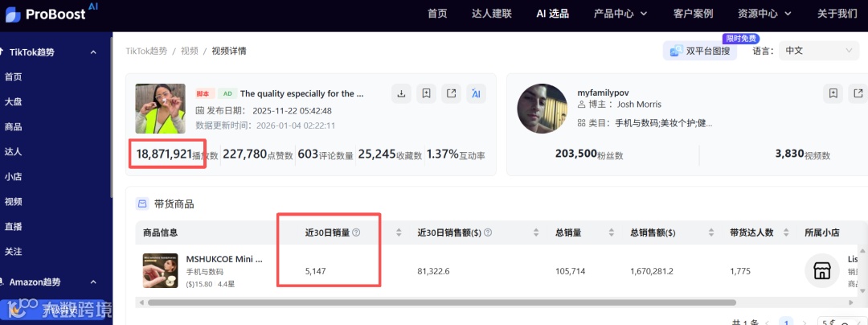Screen dimensions: 868x325
Task: Click the 81,322.6 sales amount cell
Action: (x=433, y=271)
